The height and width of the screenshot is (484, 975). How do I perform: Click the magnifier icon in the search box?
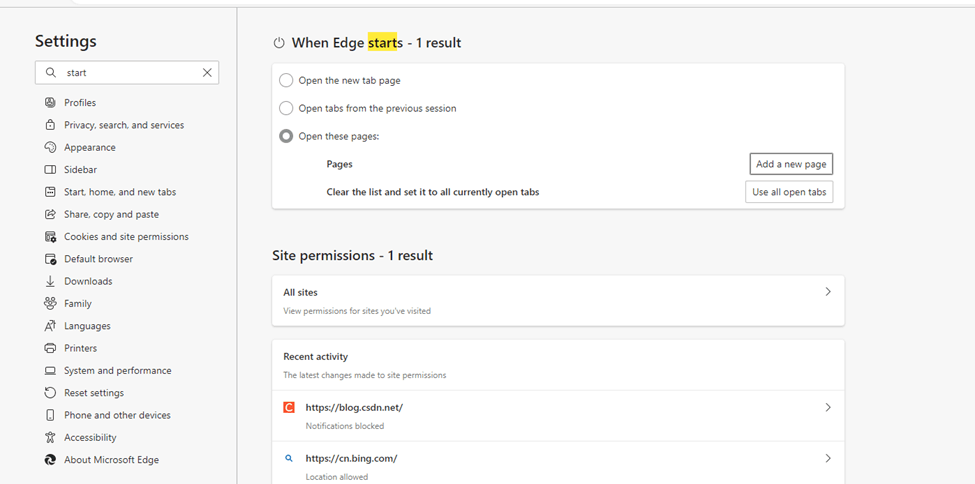pos(50,73)
